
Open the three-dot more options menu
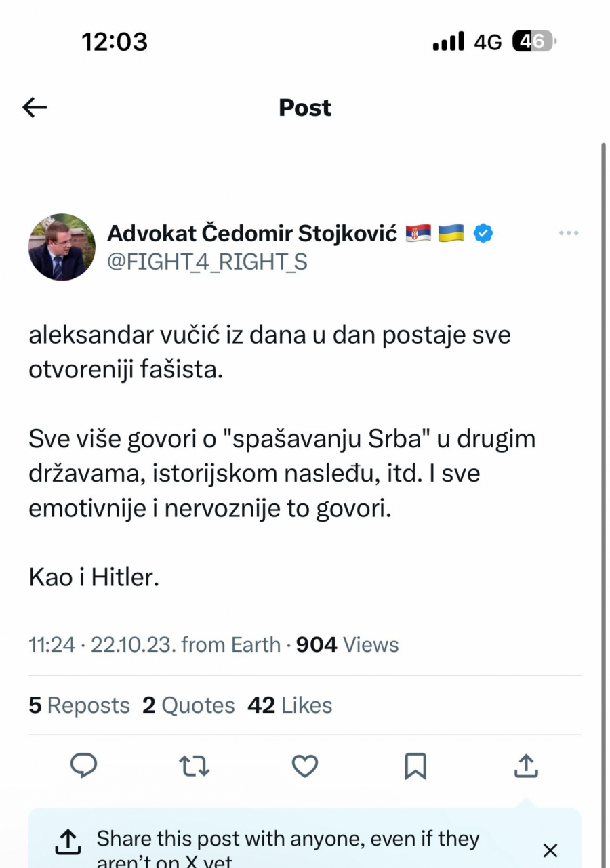click(x=569, y=232)
